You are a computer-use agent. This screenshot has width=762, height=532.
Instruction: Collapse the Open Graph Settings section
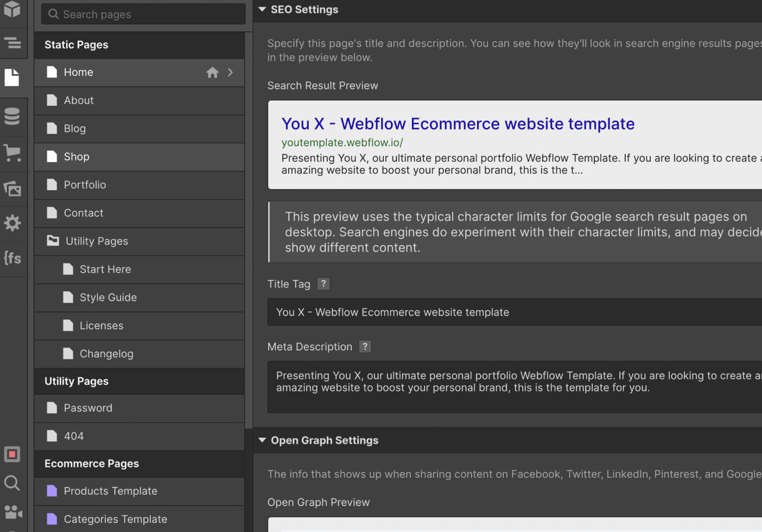[262, 440]
